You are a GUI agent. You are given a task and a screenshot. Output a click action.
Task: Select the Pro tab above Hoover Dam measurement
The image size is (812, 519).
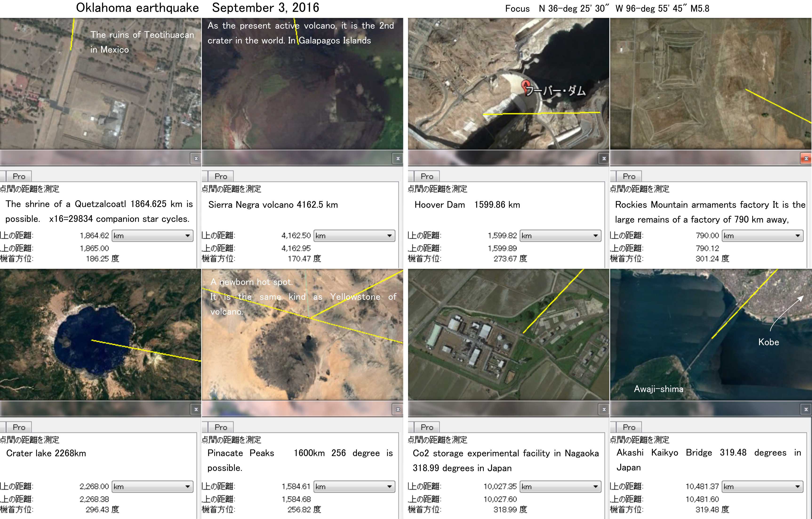[x=427, y=176]
